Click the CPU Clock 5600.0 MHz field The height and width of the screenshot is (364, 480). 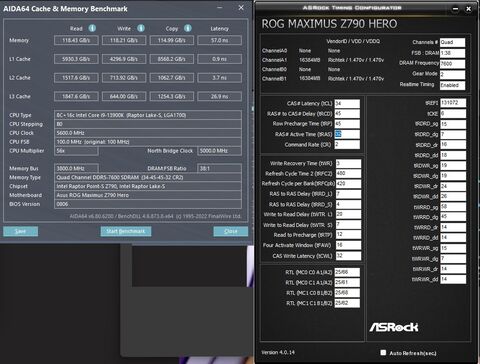[x=148, y=133]
